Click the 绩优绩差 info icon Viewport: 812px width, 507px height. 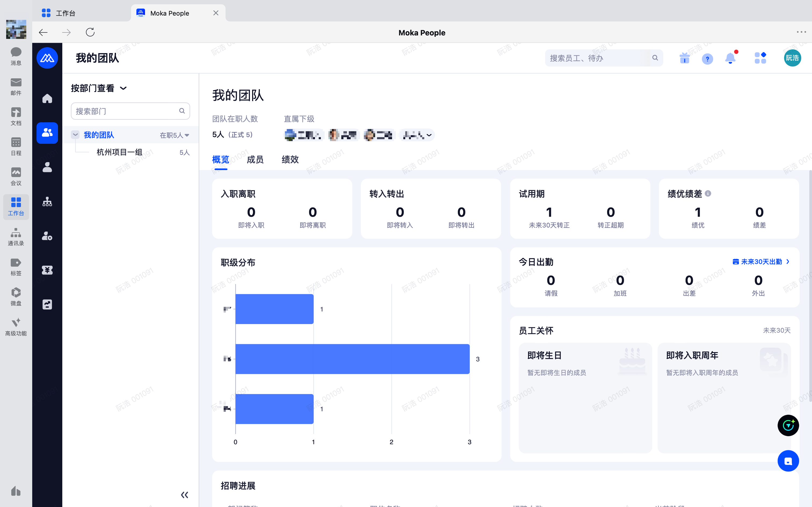click(x=708, y=193)
